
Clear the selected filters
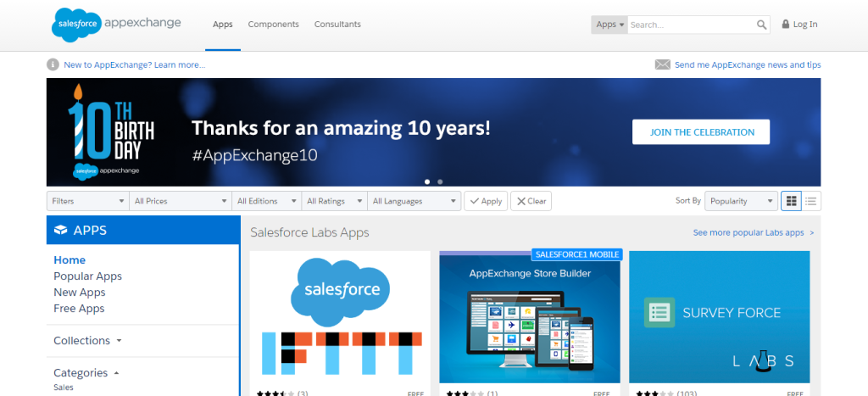tap(531, 201)
